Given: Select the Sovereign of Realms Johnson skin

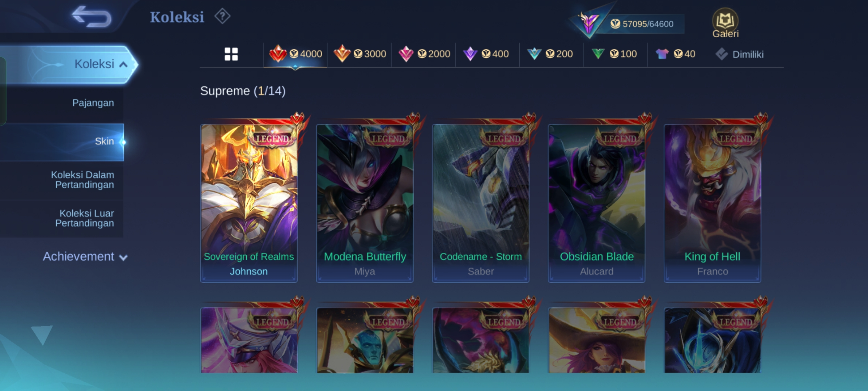Looking at the screenshot, I should tap(249, 203).
